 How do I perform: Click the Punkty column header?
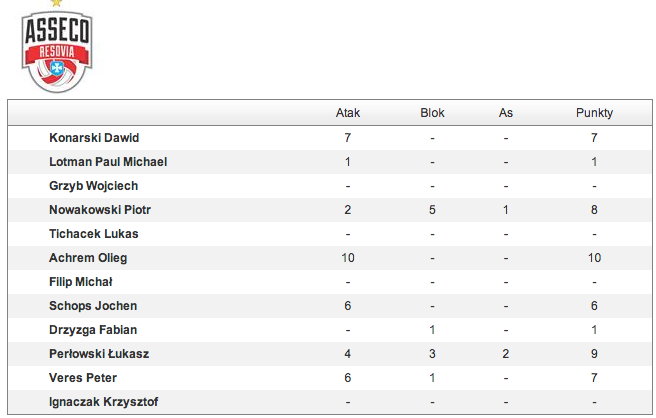[x=594, y=113]
